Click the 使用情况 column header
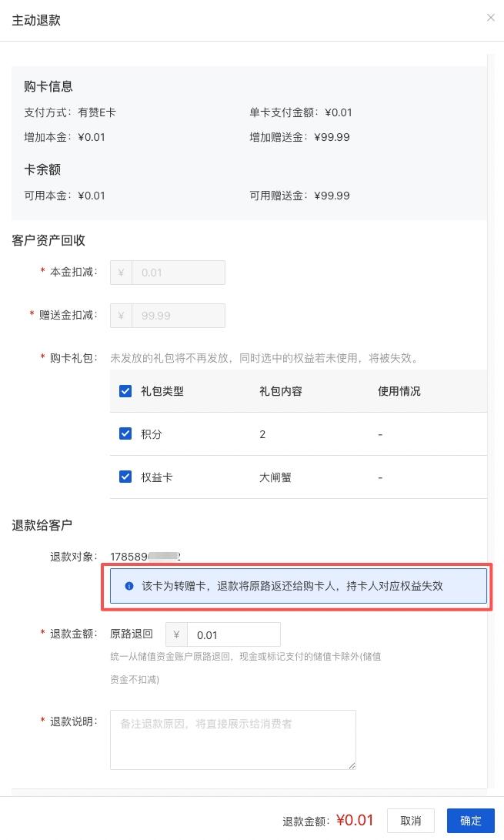The width and height of the screenshot is (504, 840). click(x=399, y=391)
